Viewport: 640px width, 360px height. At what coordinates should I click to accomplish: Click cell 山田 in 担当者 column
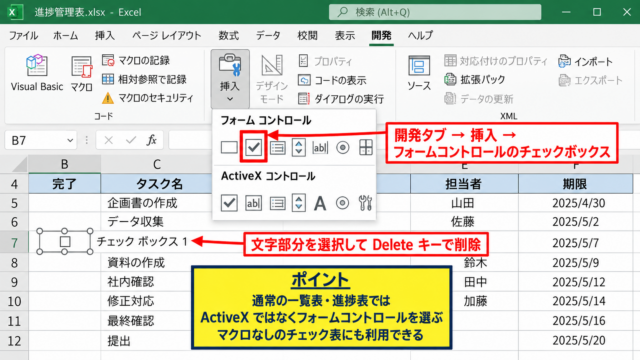click(x=464, y=203)
